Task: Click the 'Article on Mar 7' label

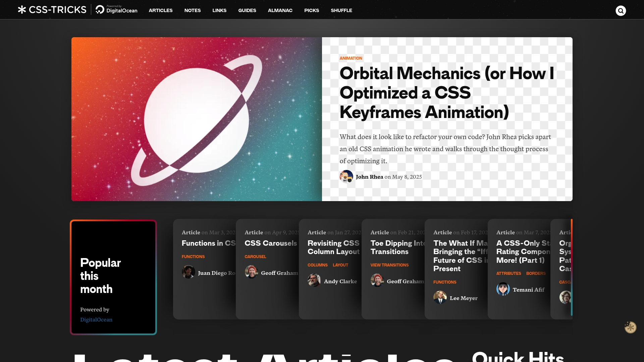Action: [x=523, y=233]
